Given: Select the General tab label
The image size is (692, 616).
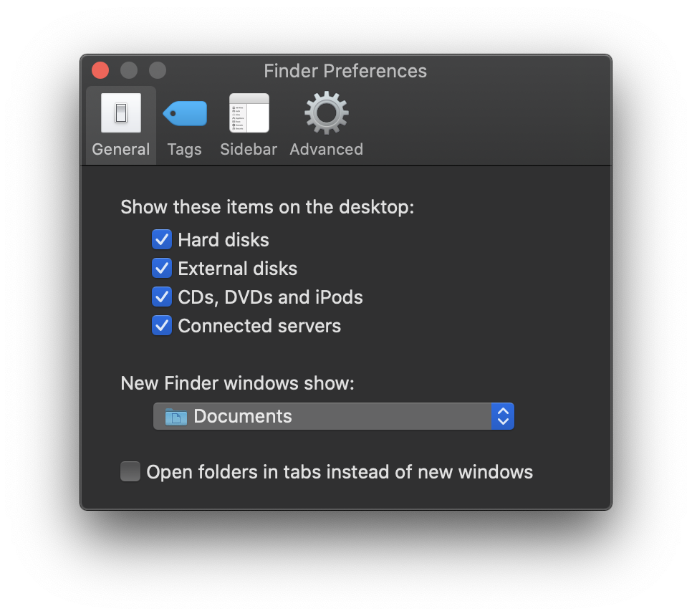Looking at the screenshot, I should click(x=120, y=150).
